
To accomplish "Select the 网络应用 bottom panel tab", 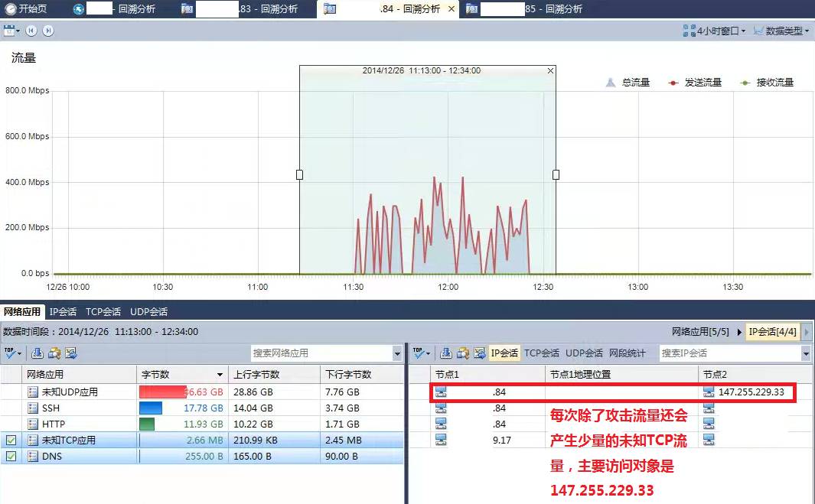I will pos(22,312).
